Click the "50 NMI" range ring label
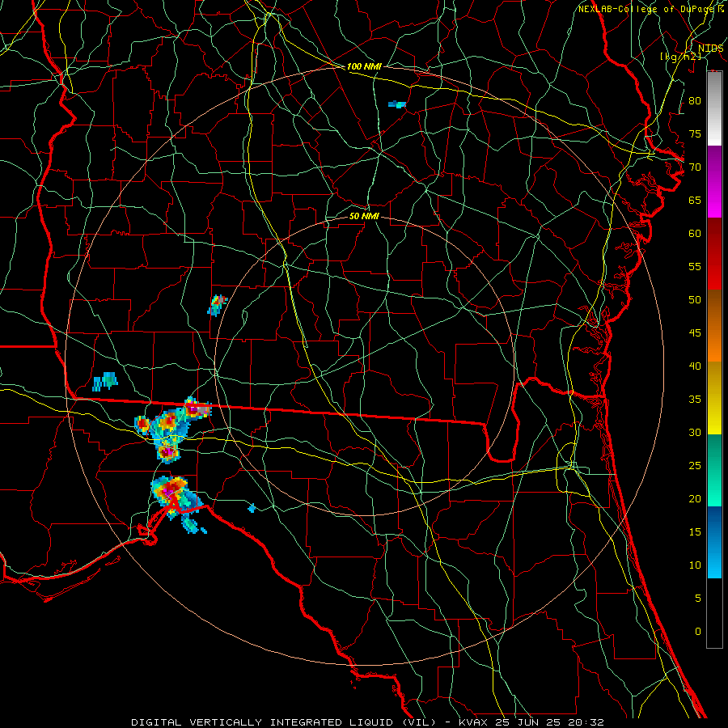Viewport: 728px width, 728px height. coord(364,216)
